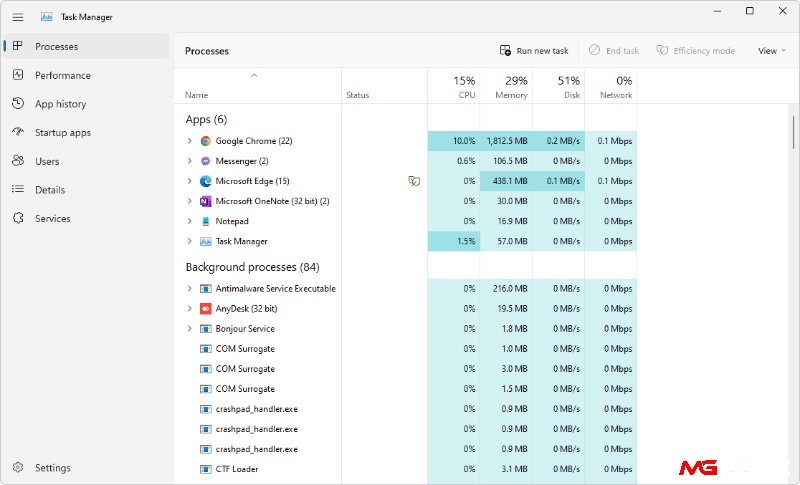Open Settings in the sidebar
The height and width of the screenshot is (485, 800).
(86, 467)
